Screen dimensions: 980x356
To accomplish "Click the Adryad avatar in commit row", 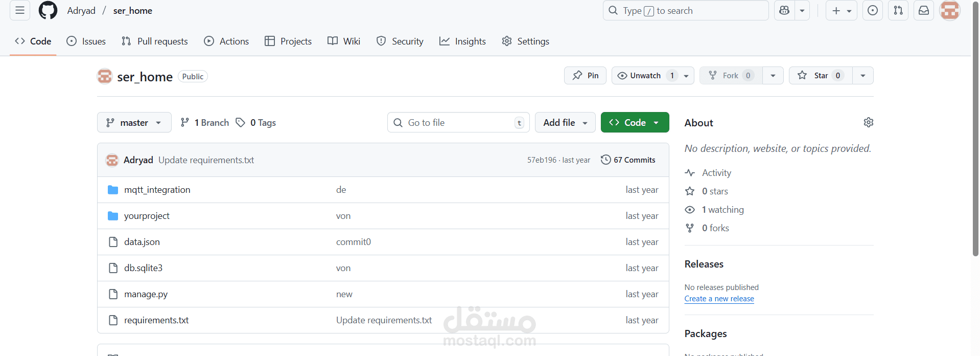I will pyautogui.click(x=112, y=160).
